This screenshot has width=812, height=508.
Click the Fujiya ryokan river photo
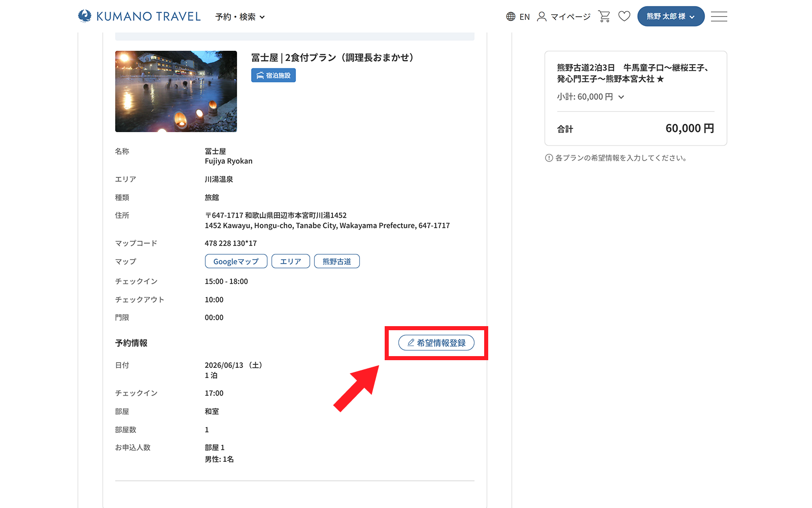[x=176, y=91]
